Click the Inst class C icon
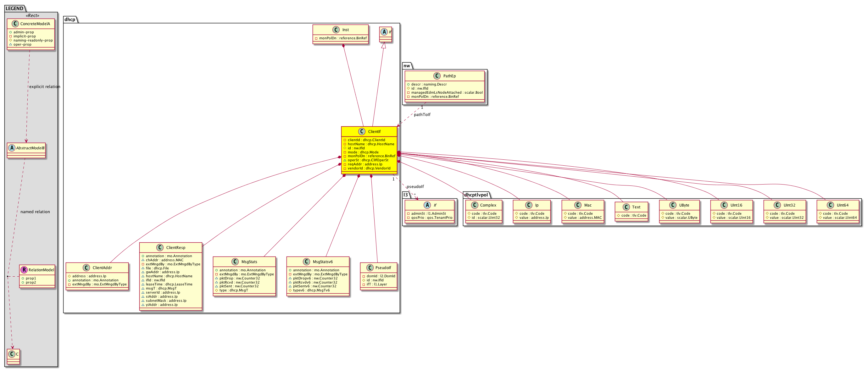Viewport: 868px width, 370px height. coord(336,30)
